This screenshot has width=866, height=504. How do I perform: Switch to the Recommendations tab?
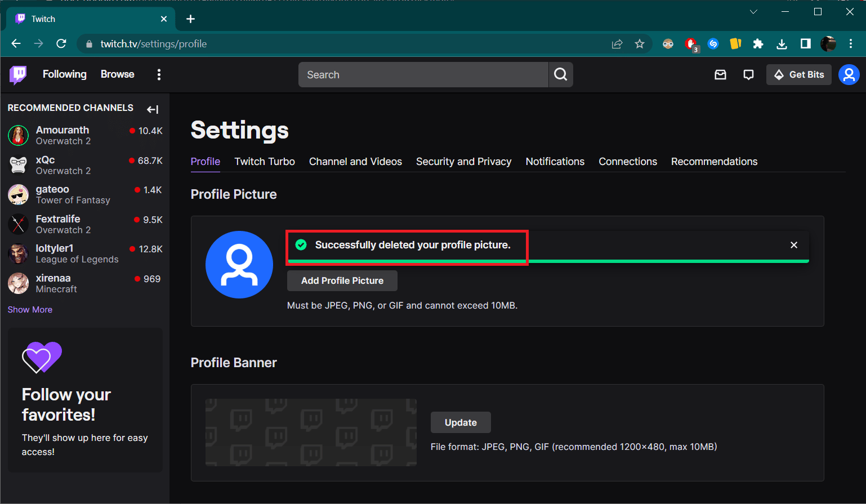point(714,162)
